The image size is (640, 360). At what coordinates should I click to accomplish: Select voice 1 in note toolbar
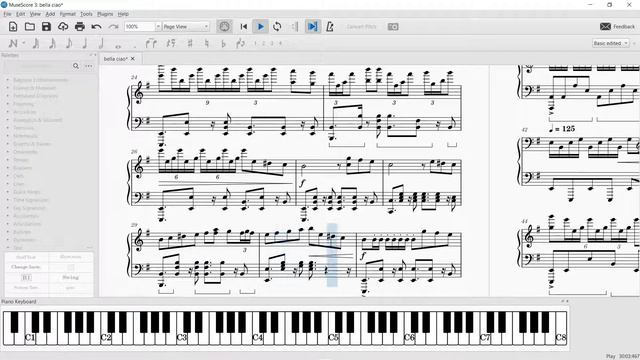coord(256,43)
